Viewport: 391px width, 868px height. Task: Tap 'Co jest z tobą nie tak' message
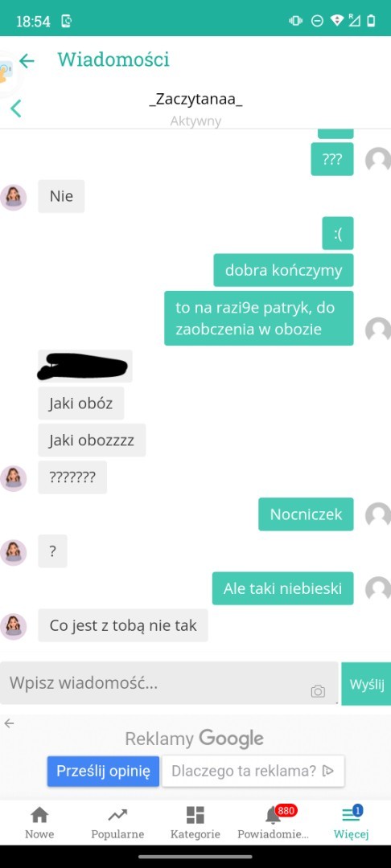pos(123,625)
